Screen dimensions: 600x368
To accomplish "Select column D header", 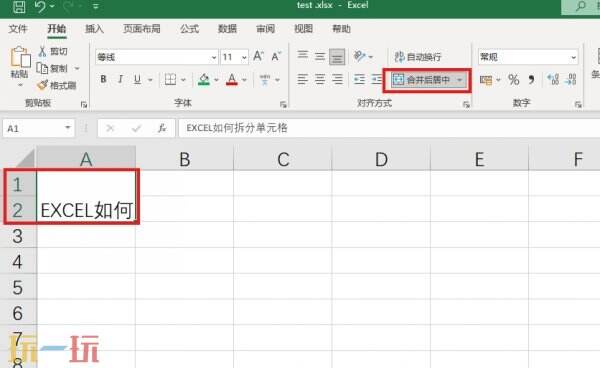I will pos(381,159).
